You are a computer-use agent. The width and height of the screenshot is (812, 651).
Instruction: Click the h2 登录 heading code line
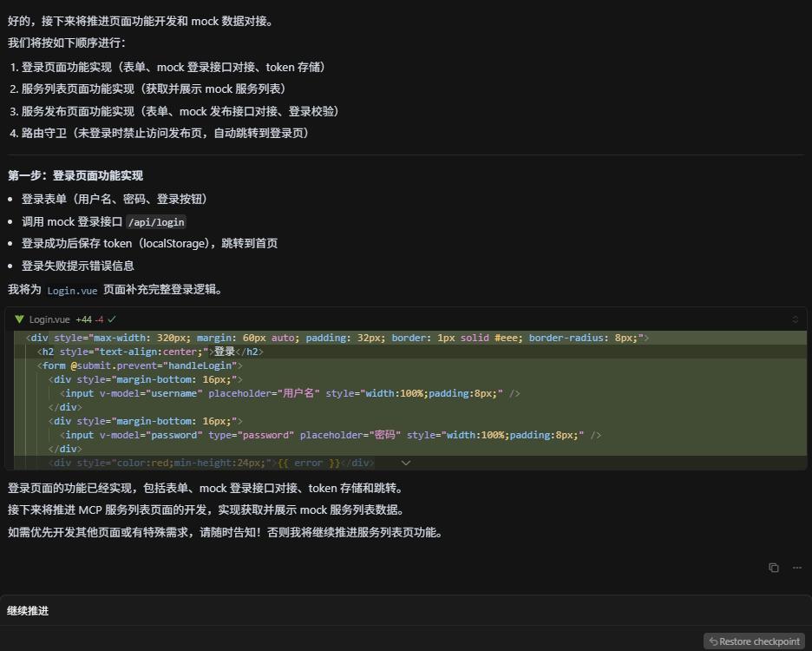coord(151,352)
